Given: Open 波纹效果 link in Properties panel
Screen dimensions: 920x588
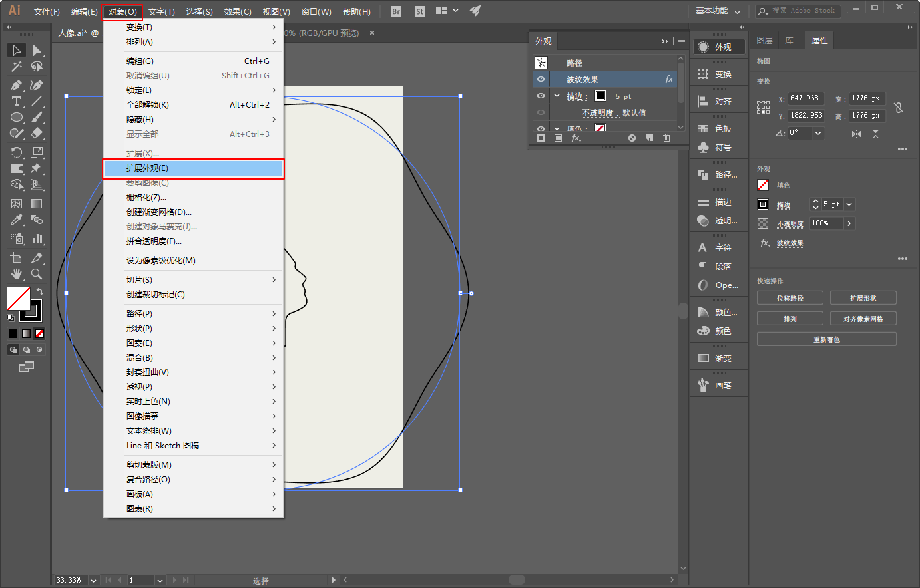Looking at the screenshot, I should pos(790,243).
